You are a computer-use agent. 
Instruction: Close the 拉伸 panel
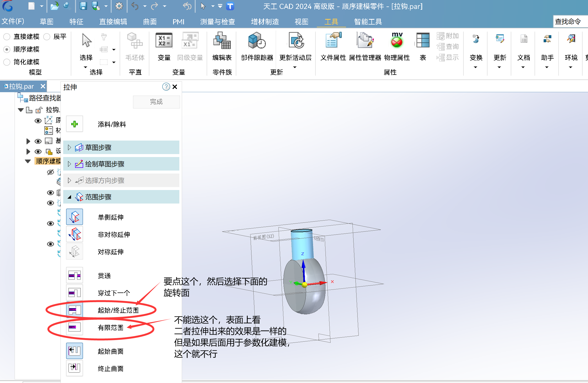tap(175, 87)
